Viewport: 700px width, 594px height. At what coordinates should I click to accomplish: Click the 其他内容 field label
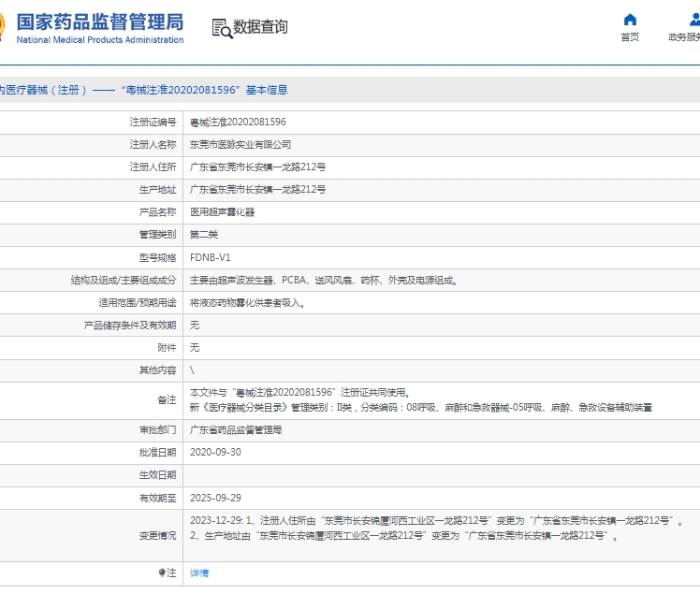pyautogui.click(x=157, y=370)
